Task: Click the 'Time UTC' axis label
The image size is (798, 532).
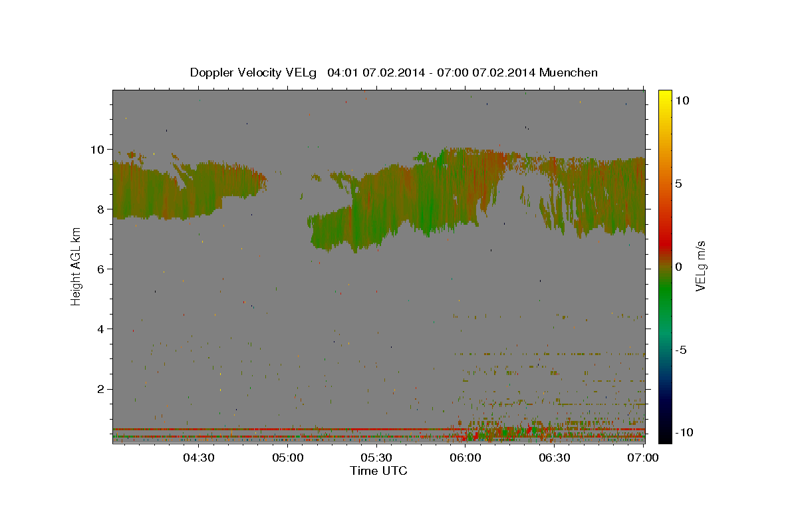Action: point(378,471)
